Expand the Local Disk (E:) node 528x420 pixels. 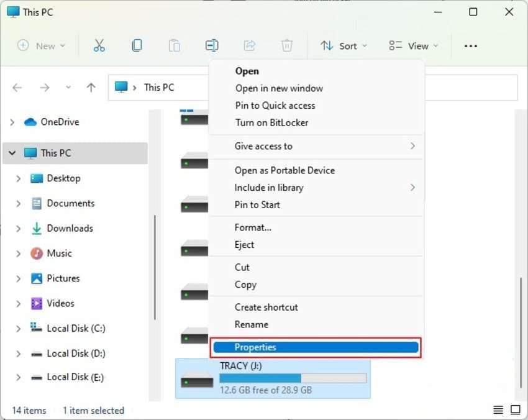coord(18,378)
